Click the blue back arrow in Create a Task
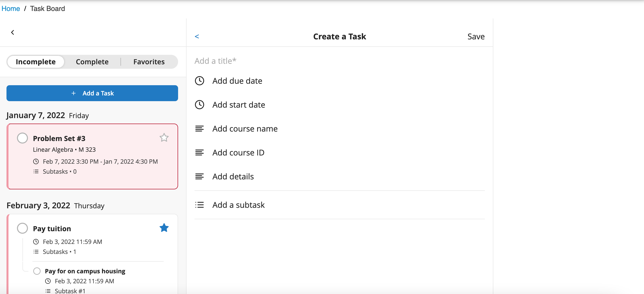Screen dimensions: 644x294 coord(197,36)
